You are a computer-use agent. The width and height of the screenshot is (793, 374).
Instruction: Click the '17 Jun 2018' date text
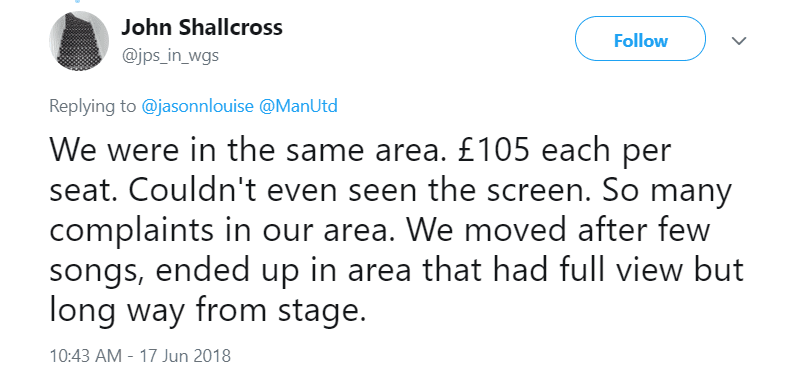click(x=184, y=356)
